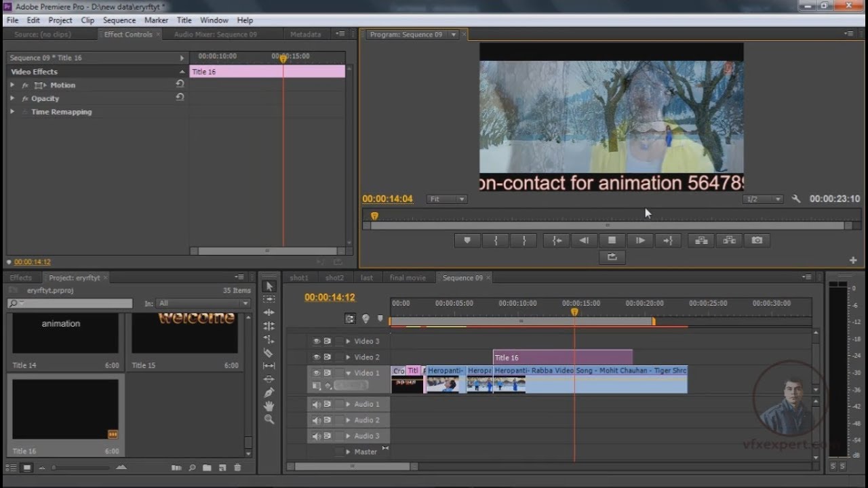The height and width of the screenshot is (488, 868).
Task: Click the Extract button
Action: tap(729, 240)
